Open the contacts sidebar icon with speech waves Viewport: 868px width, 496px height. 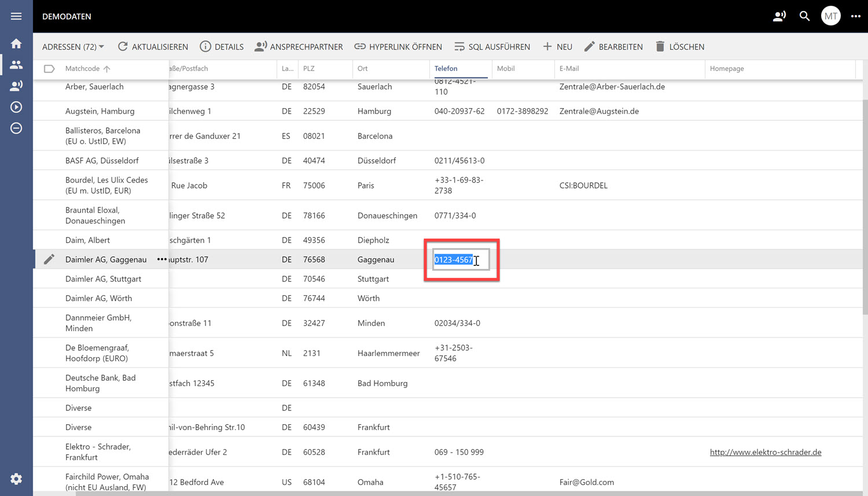[16, 86]
